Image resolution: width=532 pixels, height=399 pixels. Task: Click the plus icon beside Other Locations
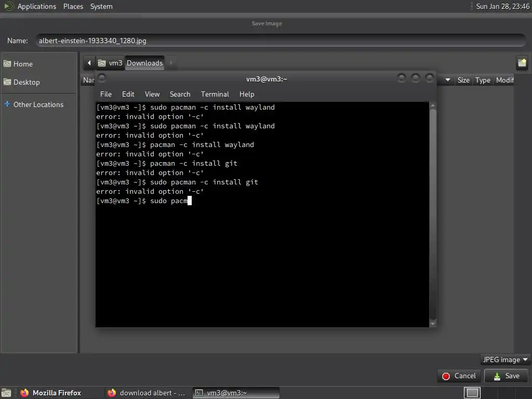(7, 104)
